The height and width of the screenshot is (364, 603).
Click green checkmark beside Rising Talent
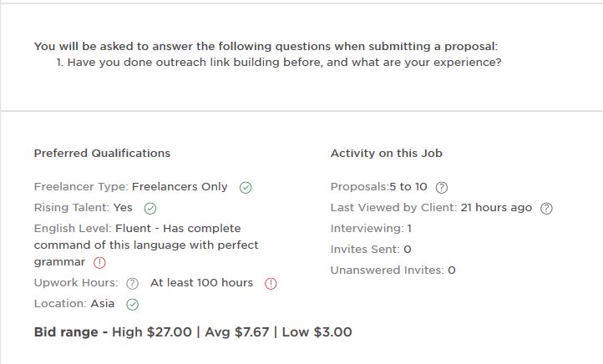(150, 209)
